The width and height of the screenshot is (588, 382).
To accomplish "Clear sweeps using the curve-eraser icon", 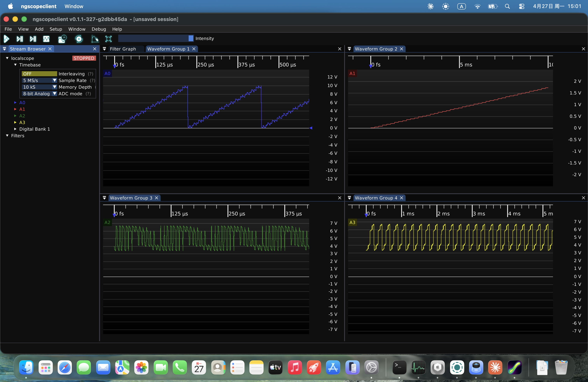I will (x=95, y=39).
